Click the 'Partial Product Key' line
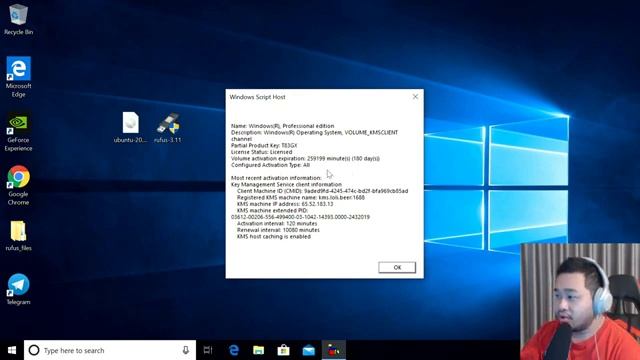Image resolution: width=640 pixels, height=360 pixels. click(x=264, y=145)
